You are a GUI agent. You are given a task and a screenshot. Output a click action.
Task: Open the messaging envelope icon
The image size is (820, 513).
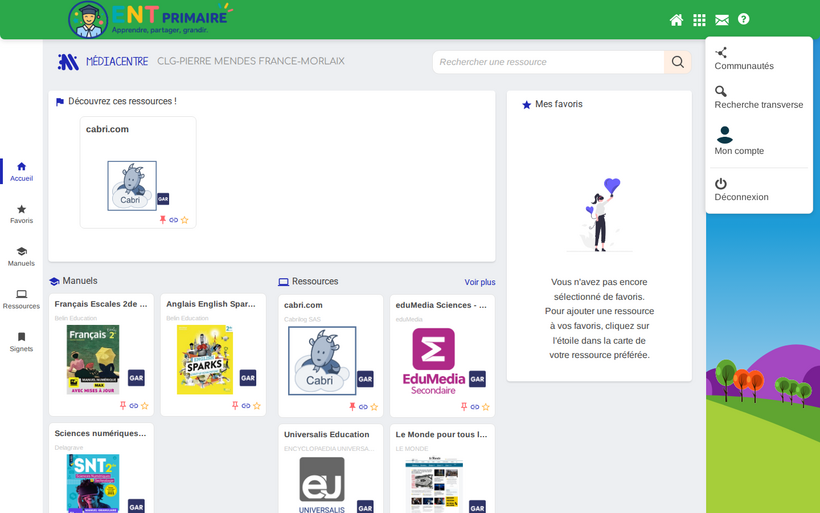tap(722, 20)
